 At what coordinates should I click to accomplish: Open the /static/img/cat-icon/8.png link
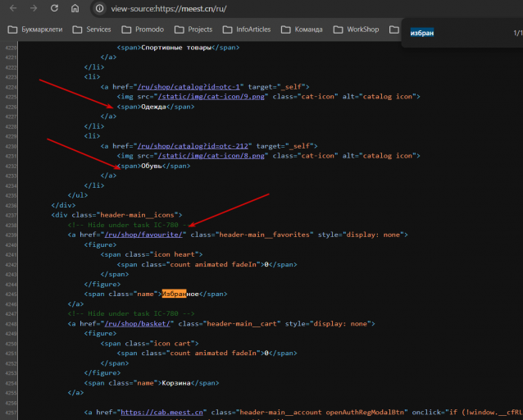tap(211, 156)
